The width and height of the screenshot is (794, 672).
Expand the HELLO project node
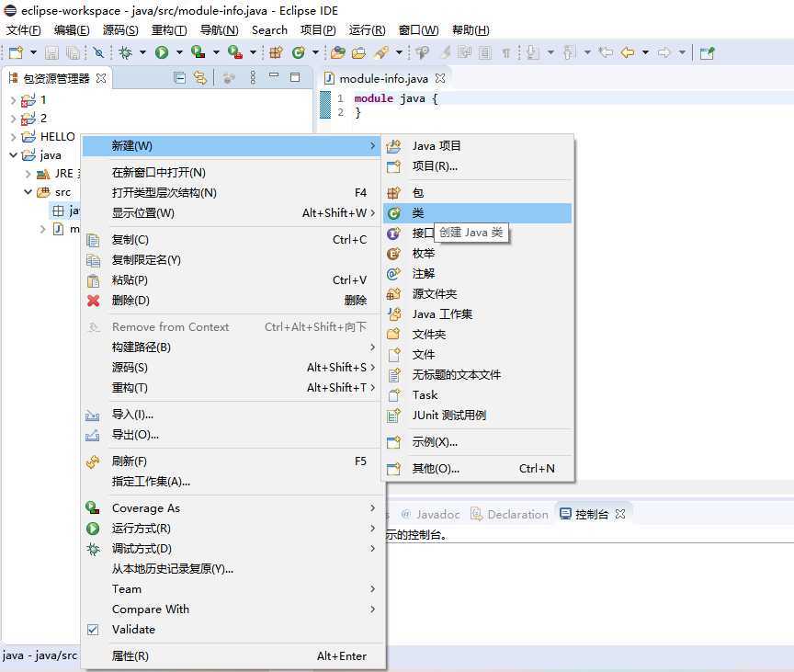(13, 137)
